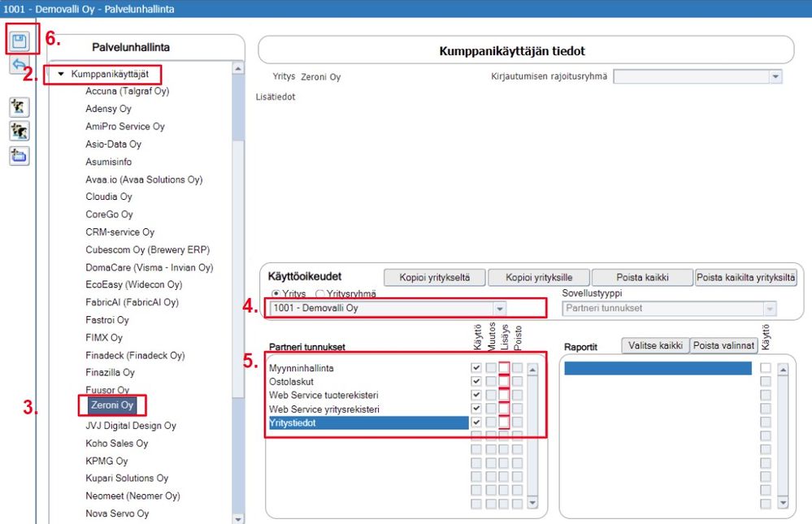Viewport: 812px width, 524px height.
Task: Click Raportit list scroll-up arrow
Action: tap(783, 370)
